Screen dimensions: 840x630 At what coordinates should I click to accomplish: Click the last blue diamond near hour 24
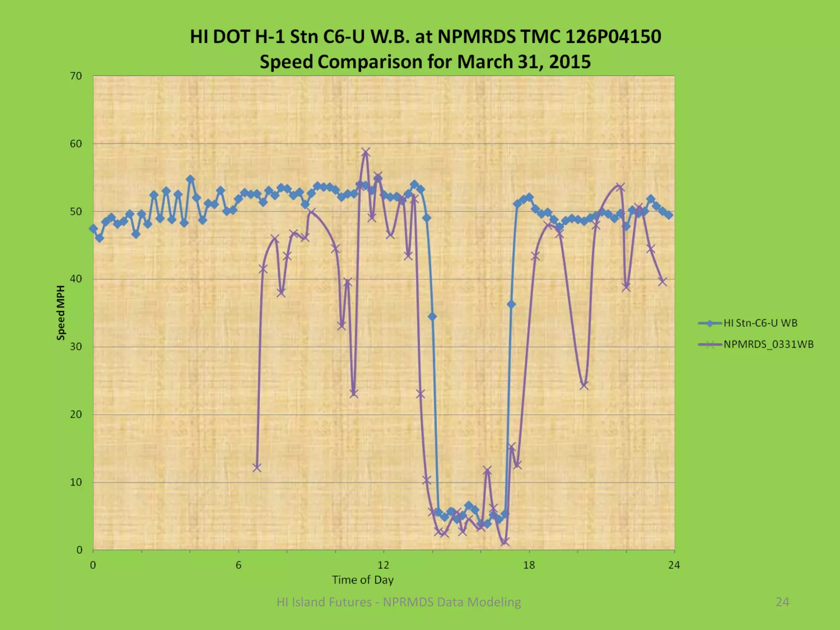click(x=669, y=215)
